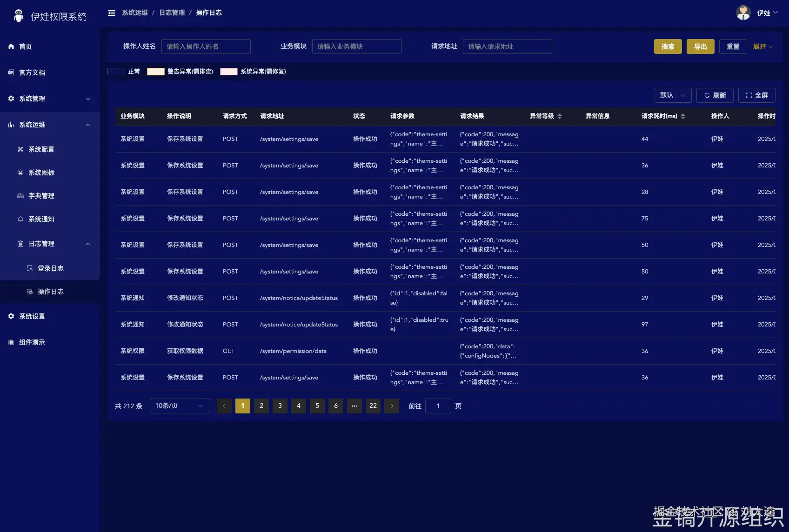
Task: Sort by 异常等级 column sort icon
Action: pos(560,116)
